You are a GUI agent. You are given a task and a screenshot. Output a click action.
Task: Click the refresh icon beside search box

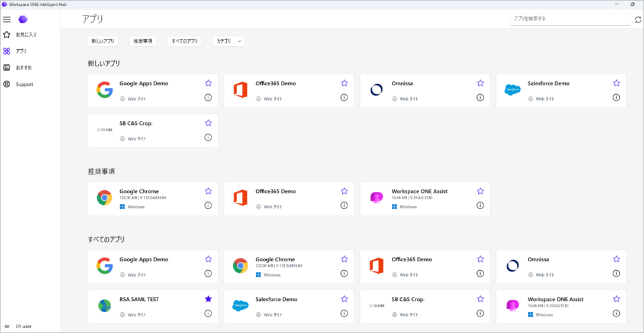click(638, 20)
